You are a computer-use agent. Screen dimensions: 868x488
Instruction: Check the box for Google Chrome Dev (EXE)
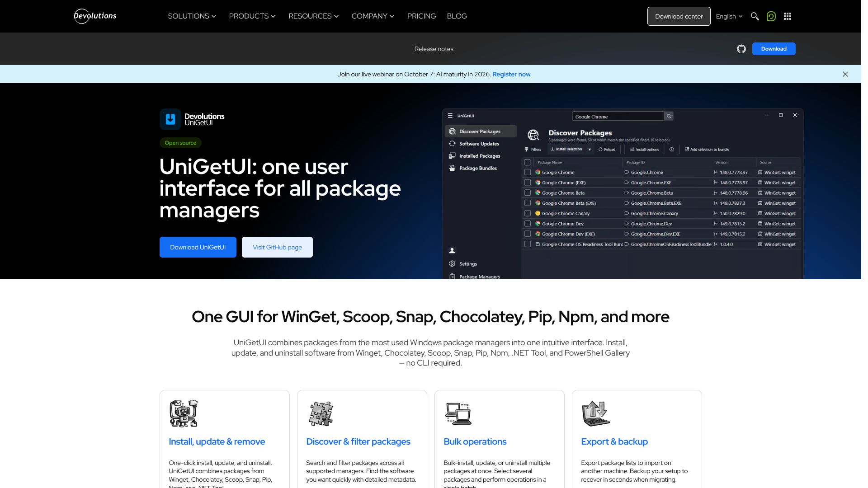point(528,234)
